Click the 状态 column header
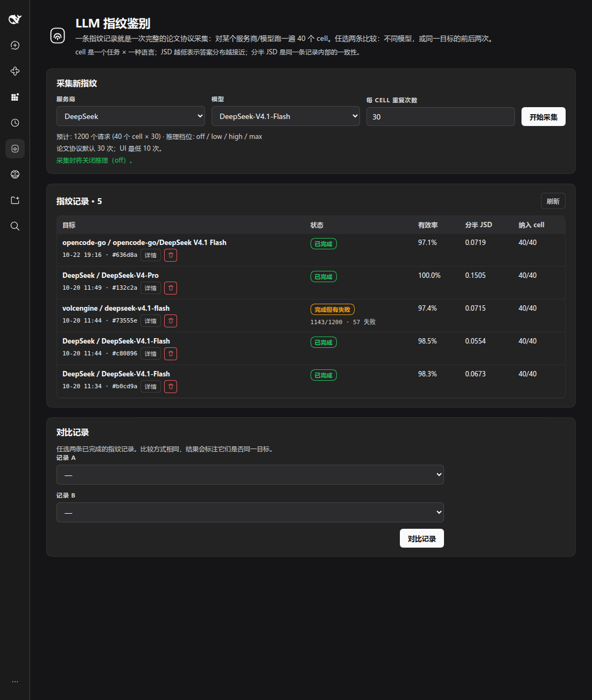This screenshot has height=700, width=592. (x=317, y=225)
